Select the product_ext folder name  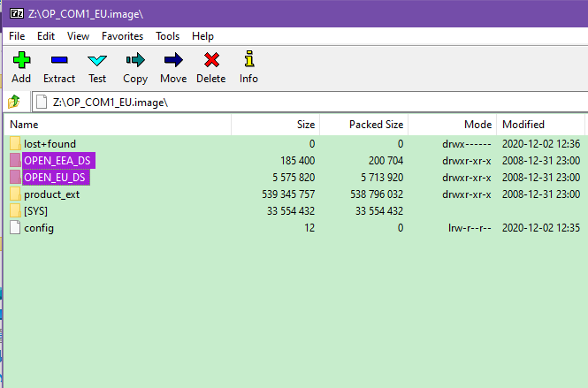click(52, 194)
